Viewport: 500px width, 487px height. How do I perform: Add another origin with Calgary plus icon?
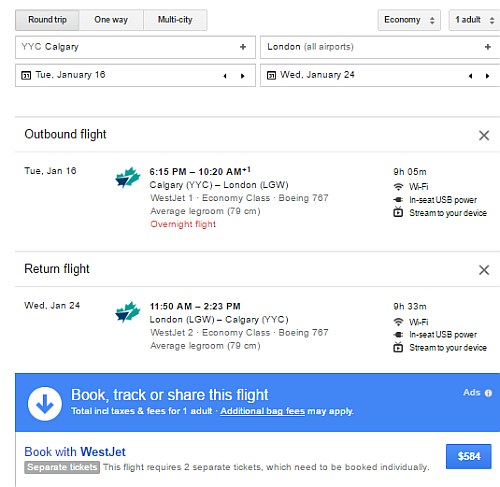(243, 47)
